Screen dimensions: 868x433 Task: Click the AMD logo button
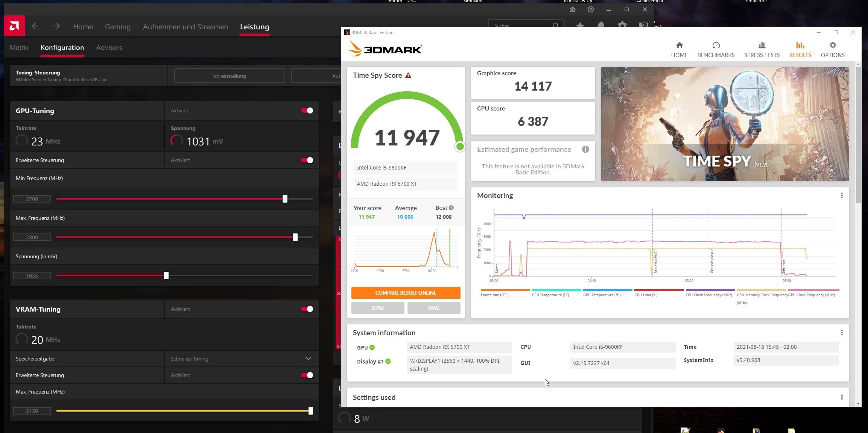point(14,26)
